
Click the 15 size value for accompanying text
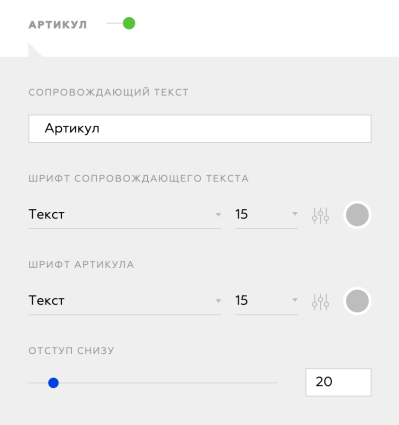(x=241, y=214)
